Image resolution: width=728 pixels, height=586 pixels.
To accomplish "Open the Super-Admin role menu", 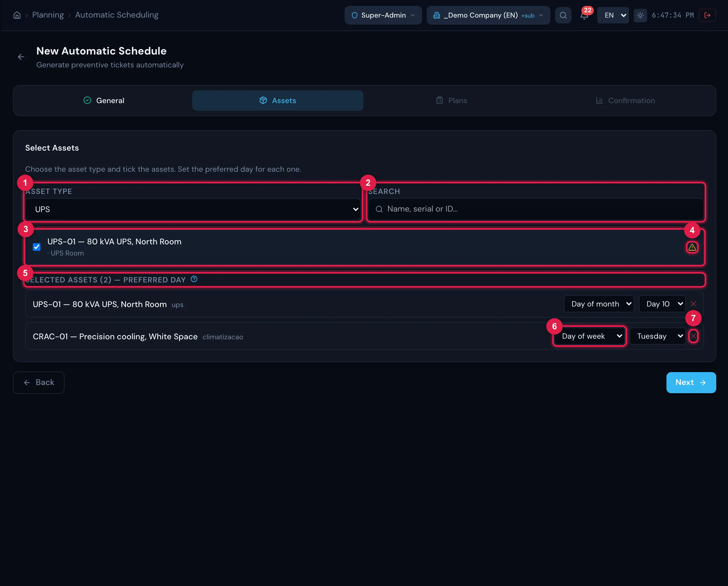I will pyautogui.click(x=383, y=15).
